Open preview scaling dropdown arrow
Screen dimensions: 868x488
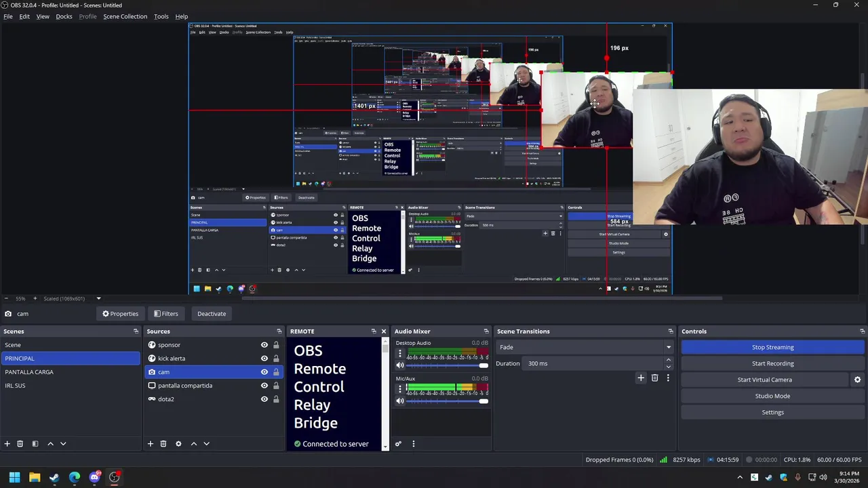pos(98,298)
